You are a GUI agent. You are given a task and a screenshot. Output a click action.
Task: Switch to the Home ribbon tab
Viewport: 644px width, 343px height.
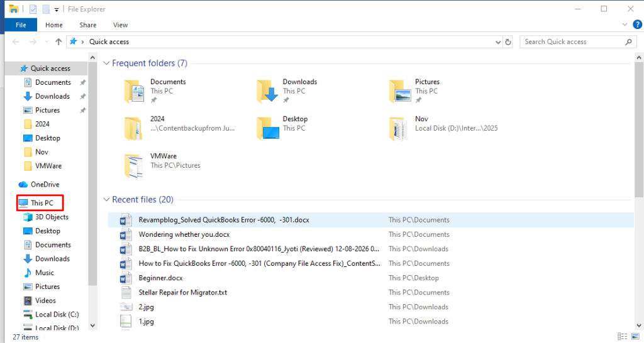pos(54,25)
